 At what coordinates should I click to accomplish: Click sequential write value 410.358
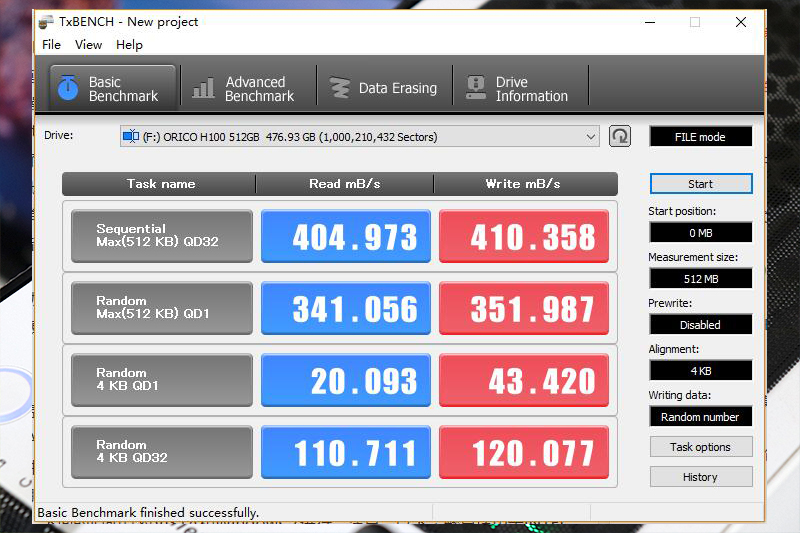[524, 236]
